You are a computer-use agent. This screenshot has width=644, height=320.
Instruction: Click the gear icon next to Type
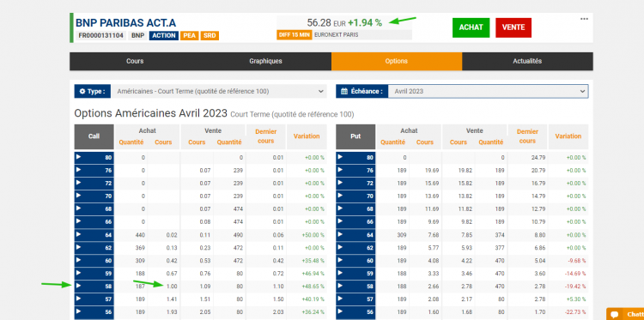(82, 92)
